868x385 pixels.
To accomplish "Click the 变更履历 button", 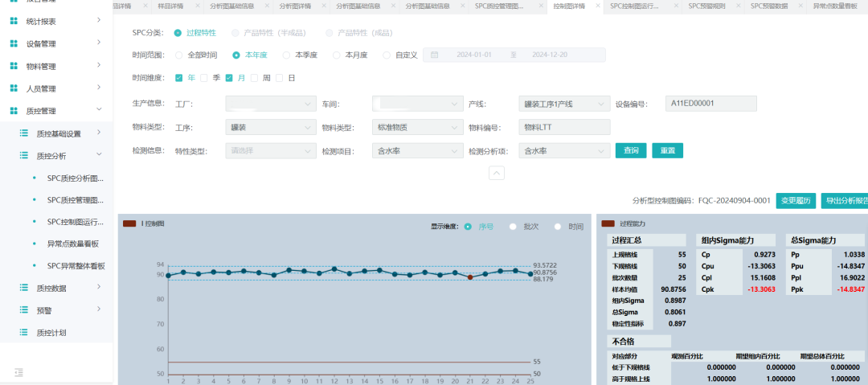I will click(796, 200).
